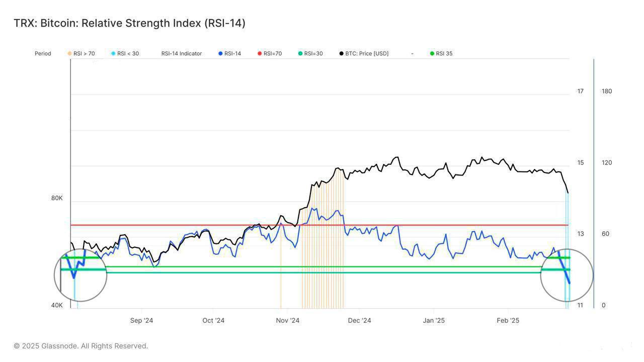Hide the RSI=70 line via legend
Viewport: 644px width, 362px height.
[270, 54]
